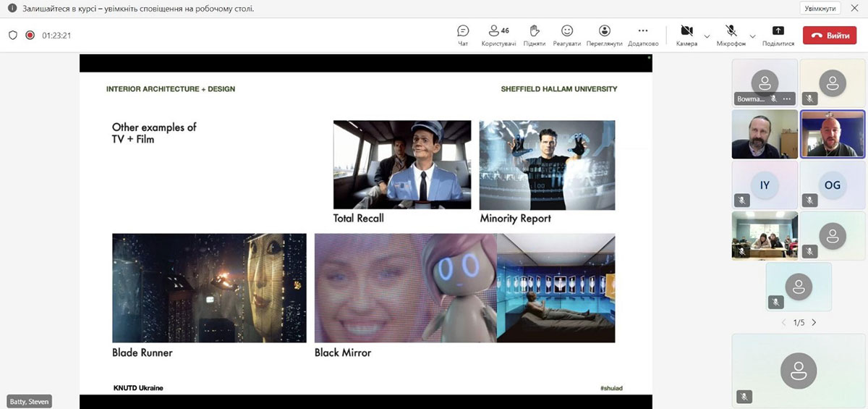This screenshot has width=868, height=409.
Task: Click the Black Mirror image on slide
Action: click(x=464, y=288)
